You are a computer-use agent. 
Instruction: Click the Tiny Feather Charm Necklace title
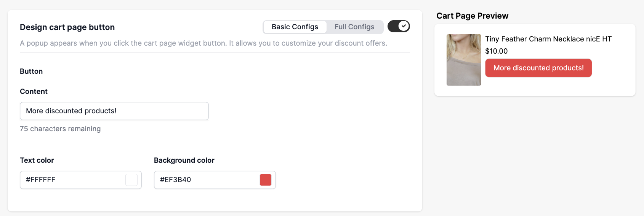[x=548, y=39]
